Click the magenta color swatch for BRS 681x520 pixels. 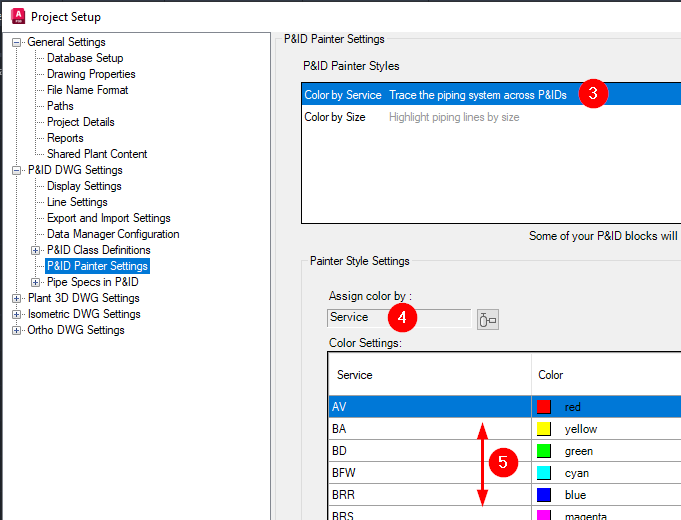tap(544, 515)
